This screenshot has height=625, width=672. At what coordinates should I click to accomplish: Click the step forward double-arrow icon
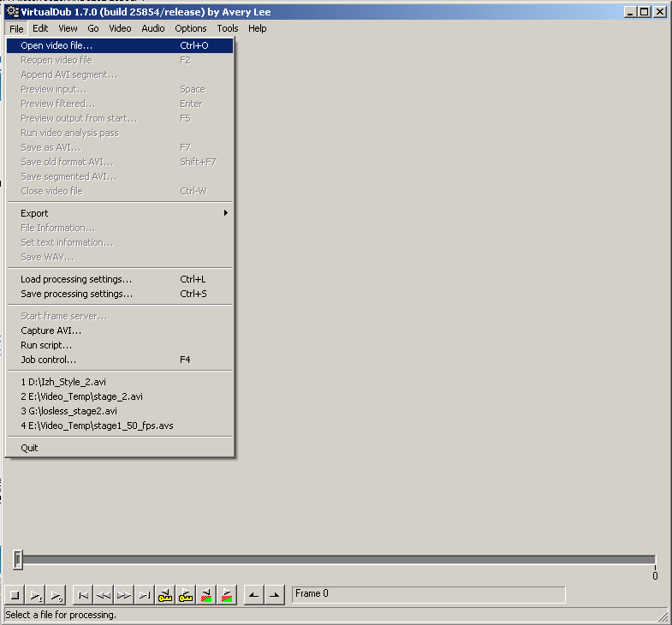(124, 595)
